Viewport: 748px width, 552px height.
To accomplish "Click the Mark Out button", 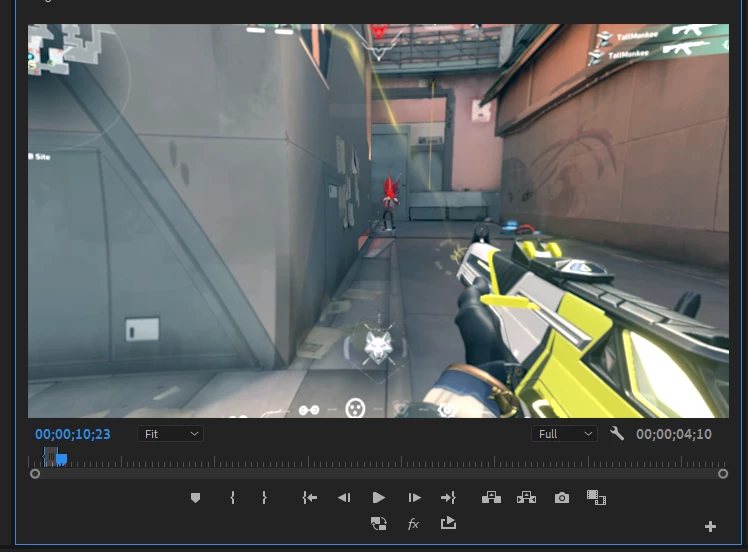I will [x=264, y=498].
